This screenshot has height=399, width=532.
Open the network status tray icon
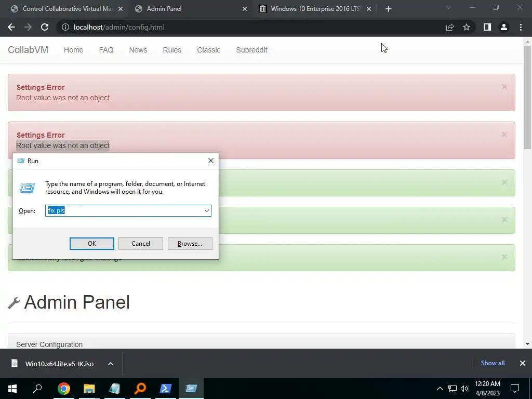click(x=453, y=389)
